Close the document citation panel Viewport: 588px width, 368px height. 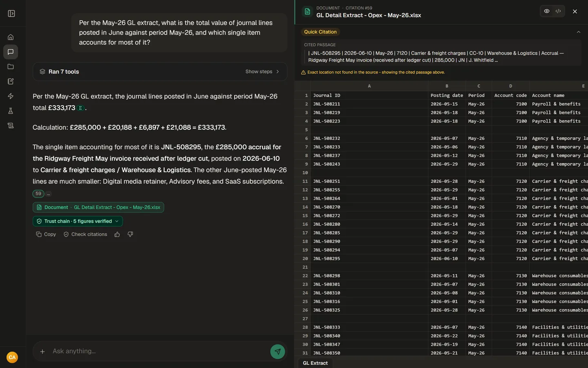pos(575,11)
